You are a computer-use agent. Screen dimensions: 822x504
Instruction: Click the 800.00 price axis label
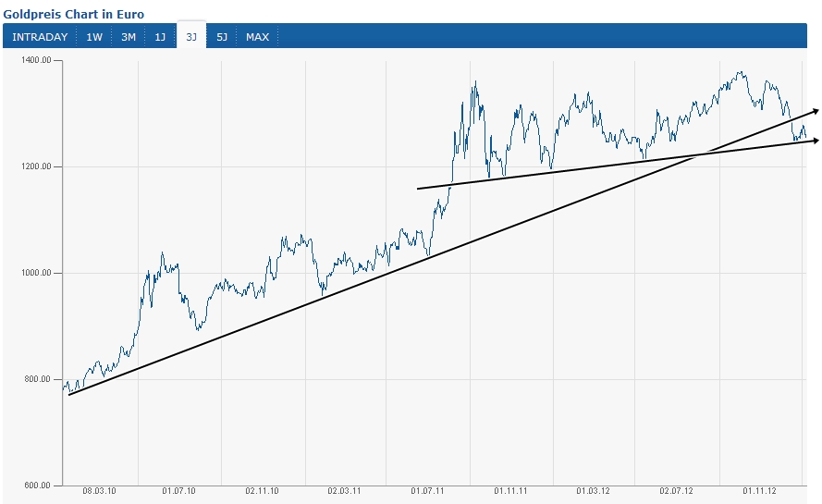point(41,379)
